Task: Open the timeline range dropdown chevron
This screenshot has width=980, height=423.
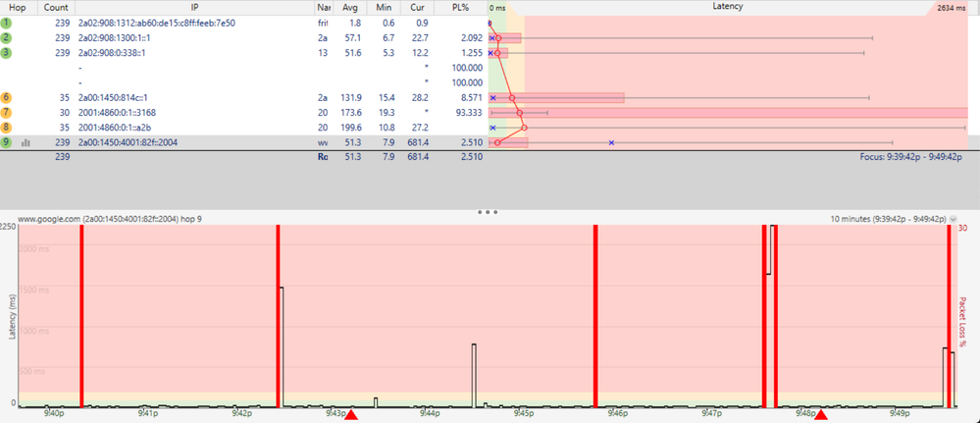Action: 953,219
